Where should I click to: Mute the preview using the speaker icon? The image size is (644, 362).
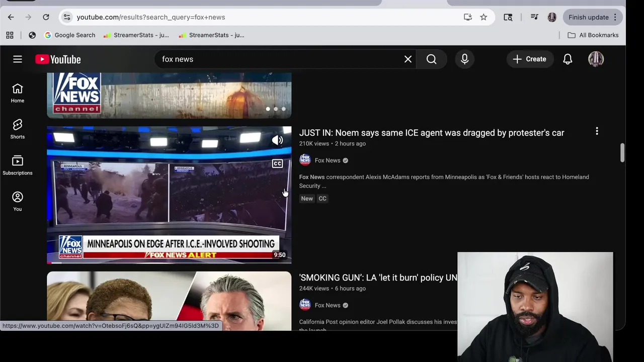277,140
